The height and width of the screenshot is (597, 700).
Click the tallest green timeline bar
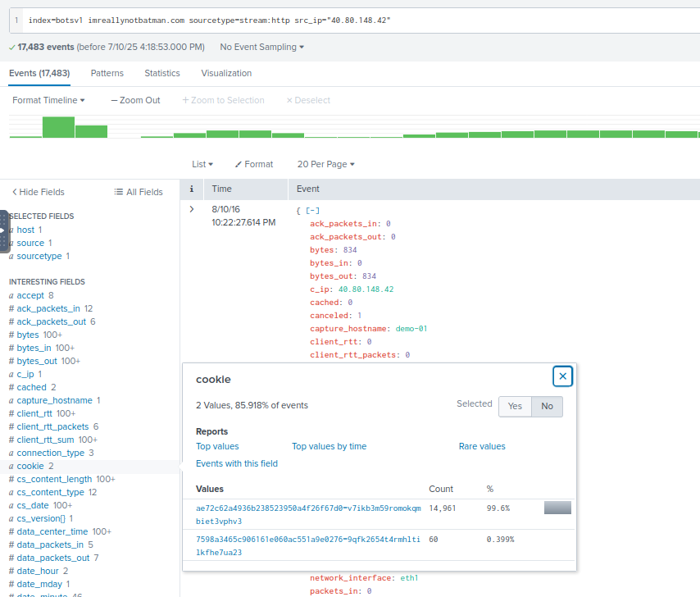[x=58, y=127]
